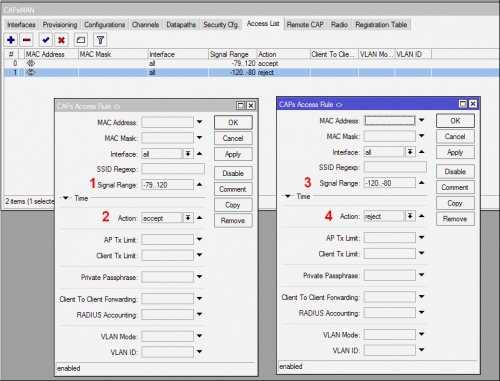Expand MAC Mask field in accept rule dialog
This screenshot has width=500, height=381.
199,137
